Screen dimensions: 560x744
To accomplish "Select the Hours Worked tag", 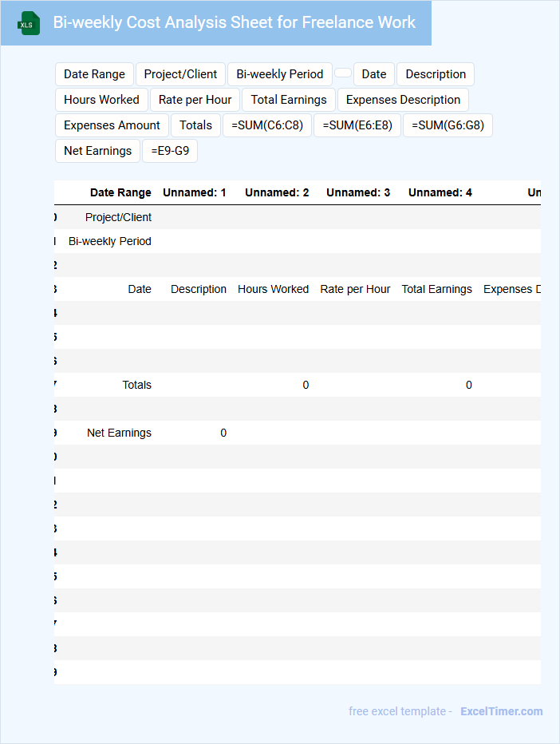I will (101, 100).
